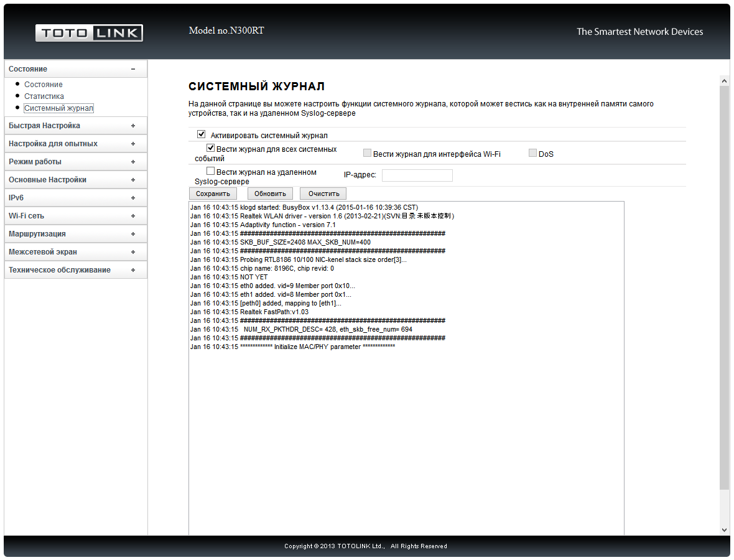
Task: Focus the IP-адрес input field
Action: [417, 175]
